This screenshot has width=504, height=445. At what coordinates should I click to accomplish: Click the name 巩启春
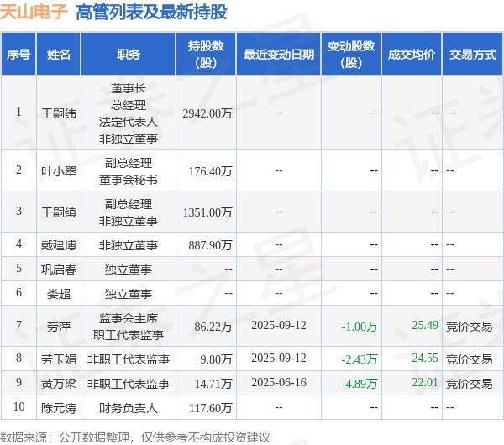59,270
